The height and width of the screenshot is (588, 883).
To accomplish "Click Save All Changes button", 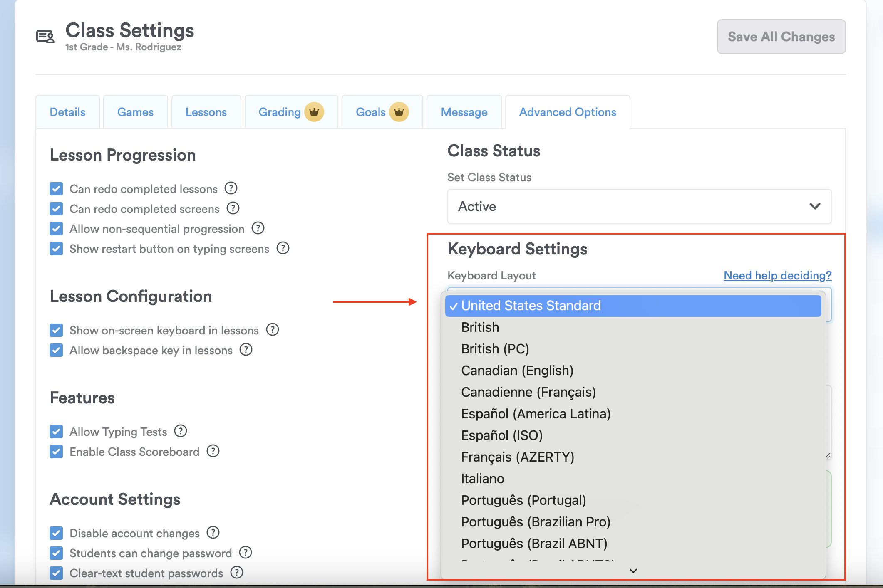I will click(x=781, y=37).
